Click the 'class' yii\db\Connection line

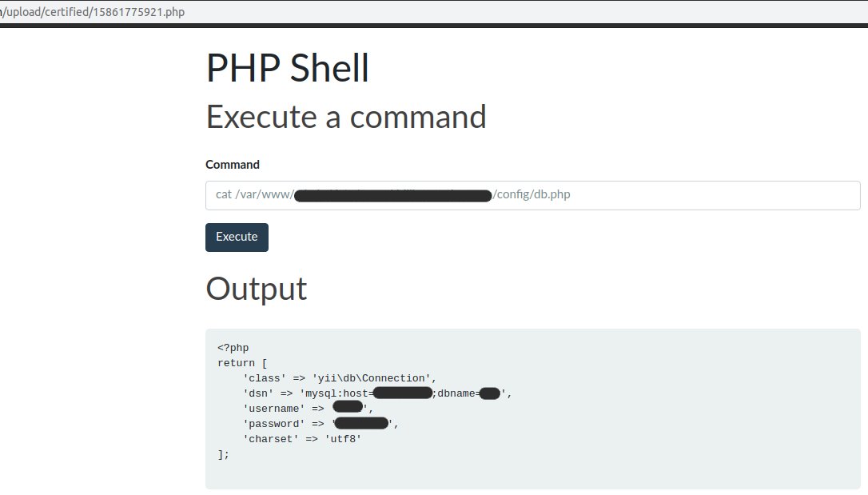[x=340, y=378]
